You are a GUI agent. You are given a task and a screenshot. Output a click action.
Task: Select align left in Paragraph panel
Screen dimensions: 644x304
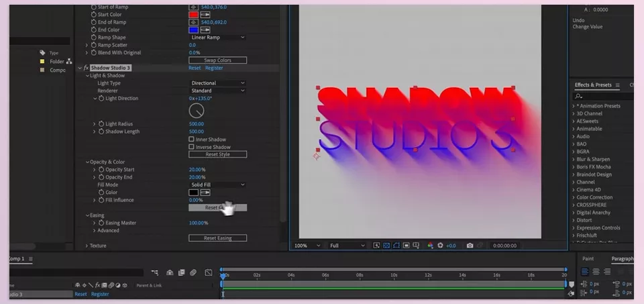[585, 272]
